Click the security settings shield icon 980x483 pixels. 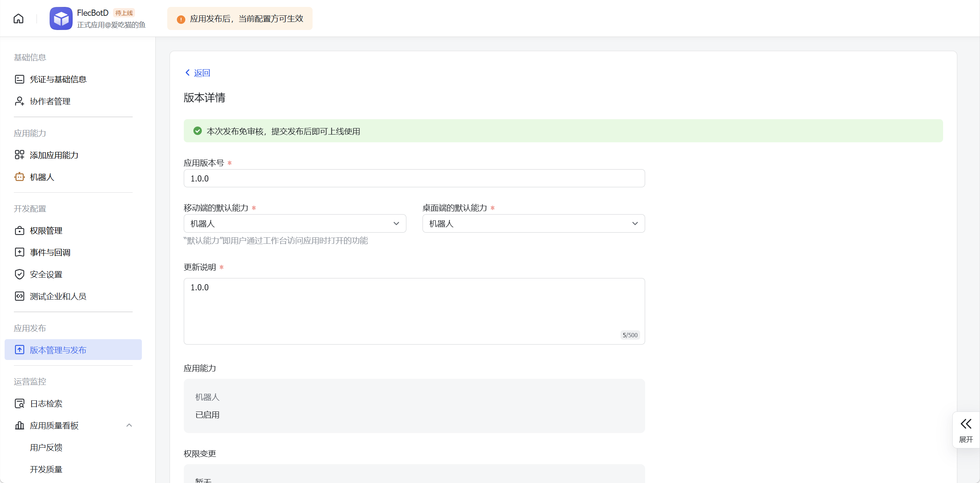click(20, 274)
